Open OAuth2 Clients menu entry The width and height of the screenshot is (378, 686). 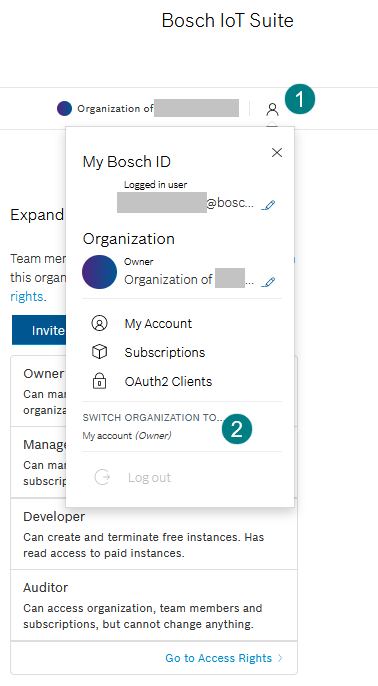168,382
